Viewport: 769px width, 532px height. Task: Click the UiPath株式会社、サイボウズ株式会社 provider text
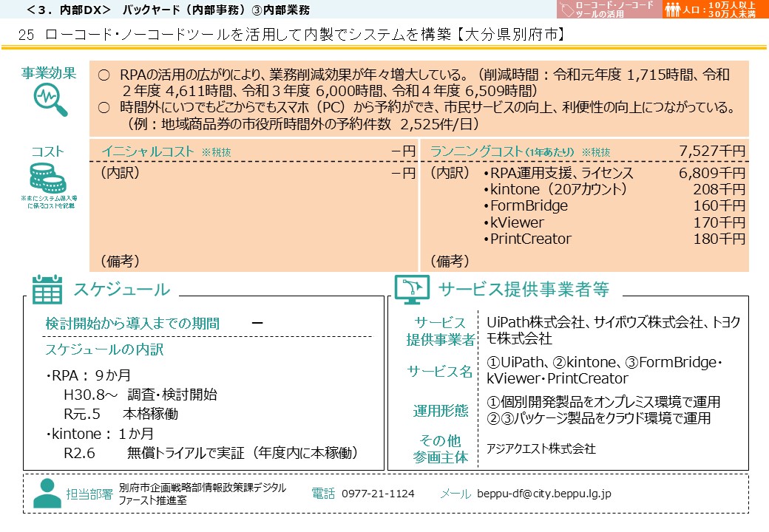(613, 330)
